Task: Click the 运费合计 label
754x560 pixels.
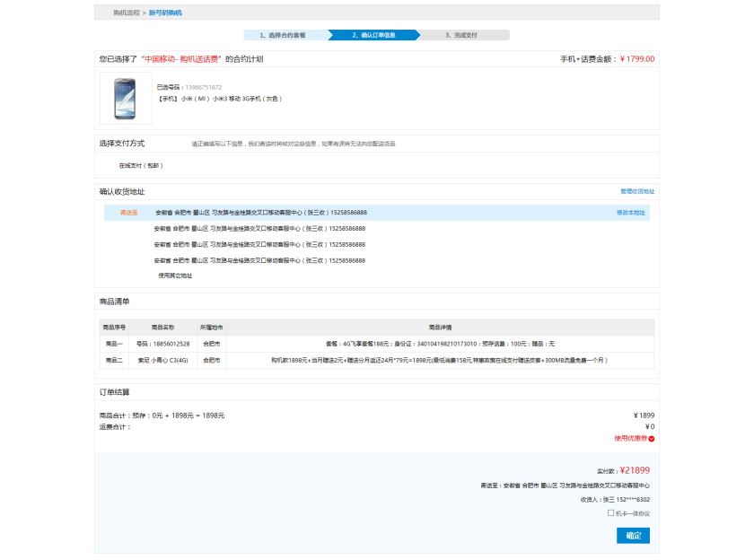Action: pos(115,427)
